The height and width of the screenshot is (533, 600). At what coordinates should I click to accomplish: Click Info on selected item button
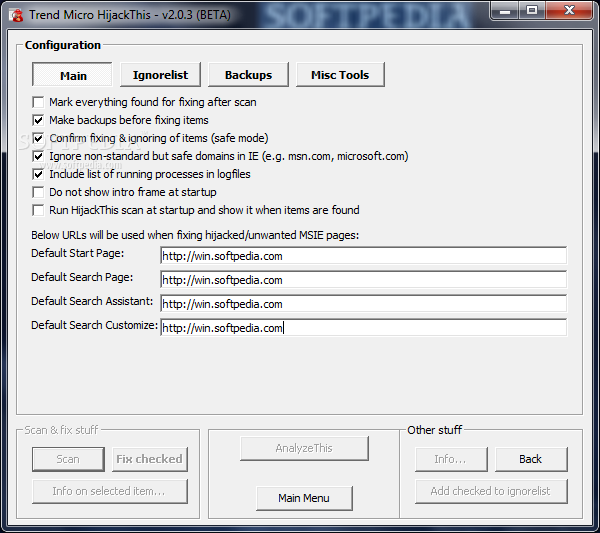coord(110,491)
